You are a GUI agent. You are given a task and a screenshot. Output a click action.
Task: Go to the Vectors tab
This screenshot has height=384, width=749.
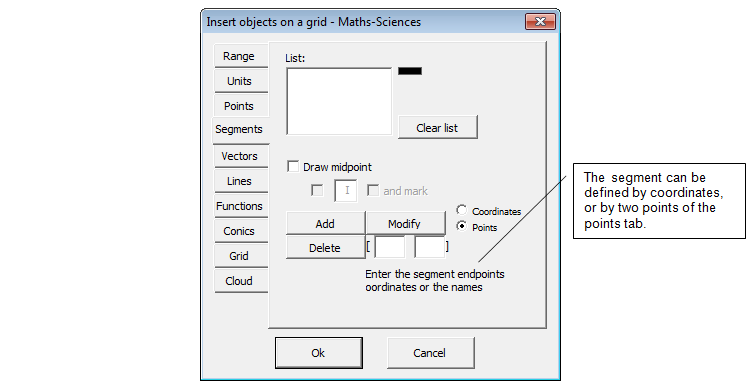240,156
